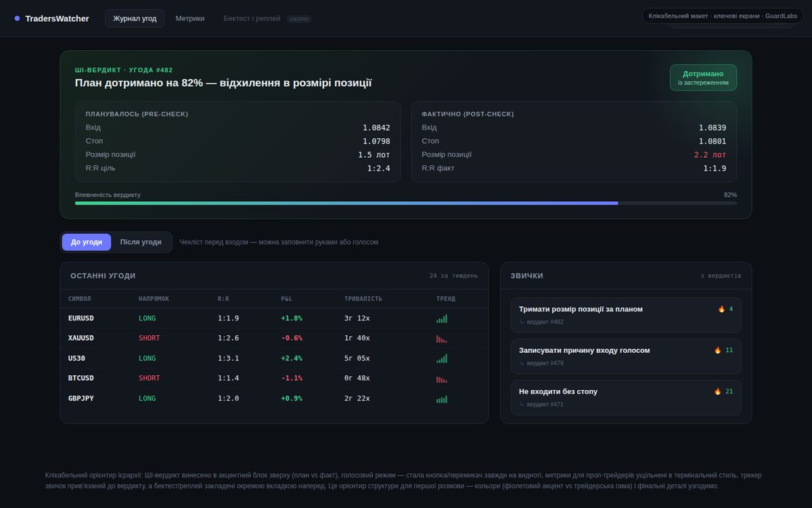Screen dimensions: 812x508
Task: Click the P&L column header
Action: point(287,299)
